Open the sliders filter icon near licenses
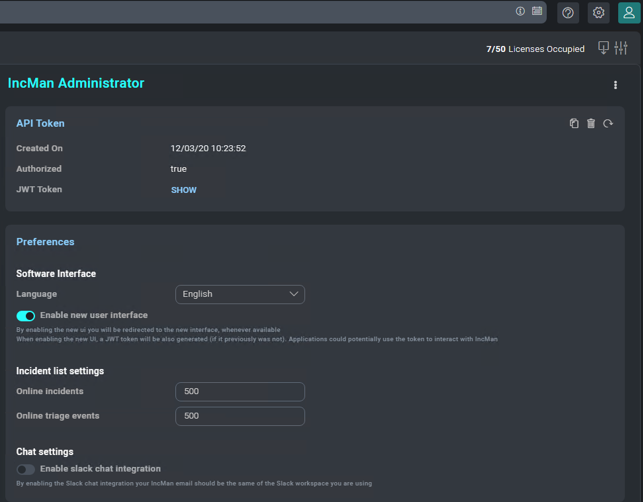Viewport: 643px width, 502px height. (621, 48)
